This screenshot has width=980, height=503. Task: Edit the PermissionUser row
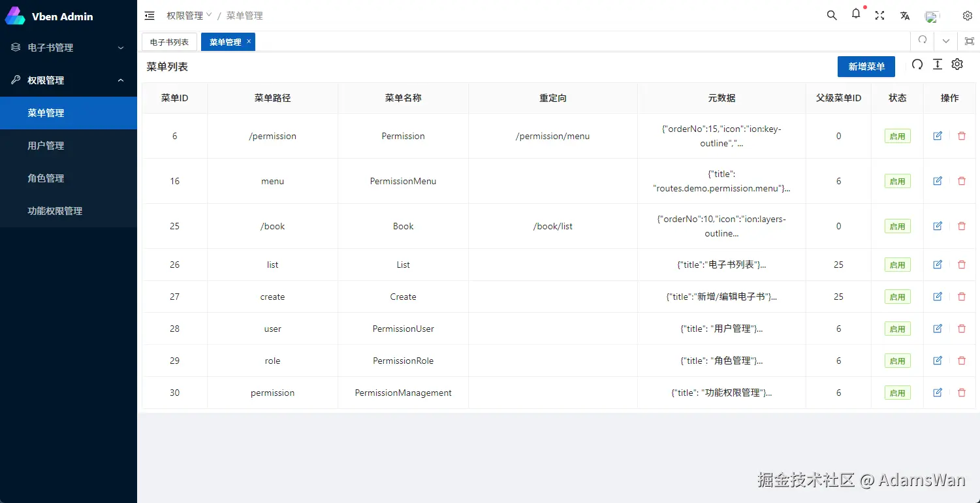[x=938, y=329]
